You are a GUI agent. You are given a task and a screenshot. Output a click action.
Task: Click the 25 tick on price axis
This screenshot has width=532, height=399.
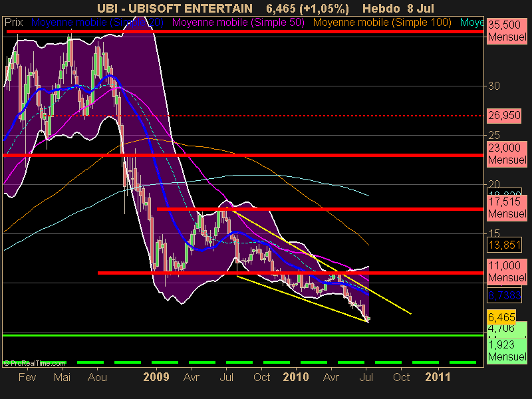click(x=494, y=136)
